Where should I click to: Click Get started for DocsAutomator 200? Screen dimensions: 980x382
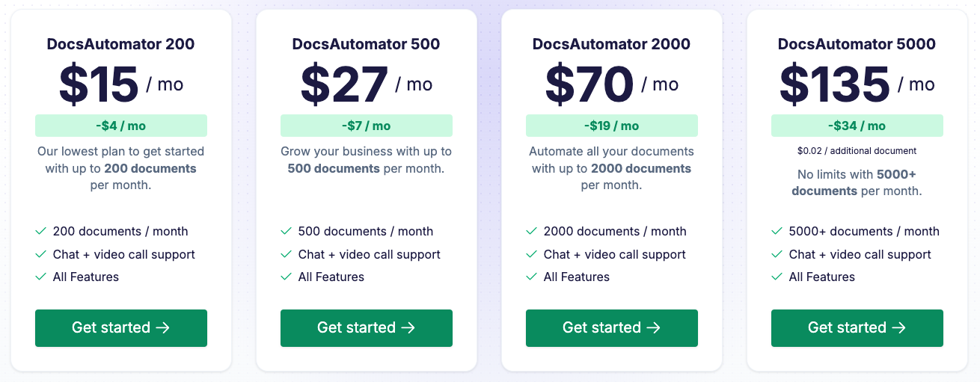point(121,328)
